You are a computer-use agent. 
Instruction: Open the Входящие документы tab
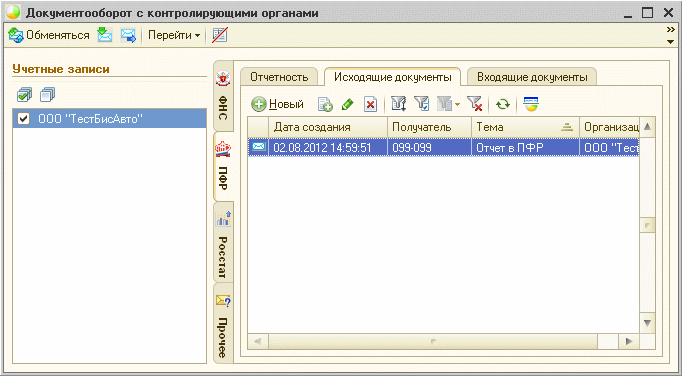pos(532,77)
